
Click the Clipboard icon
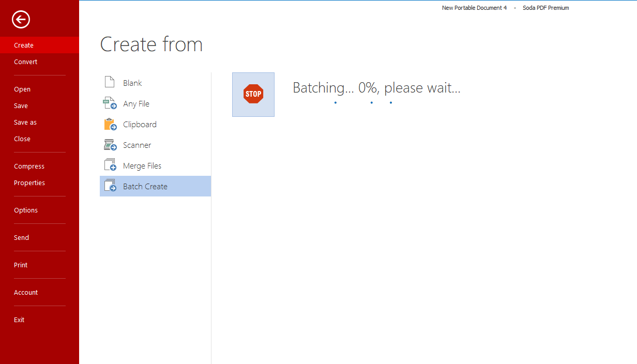point(110,124)
